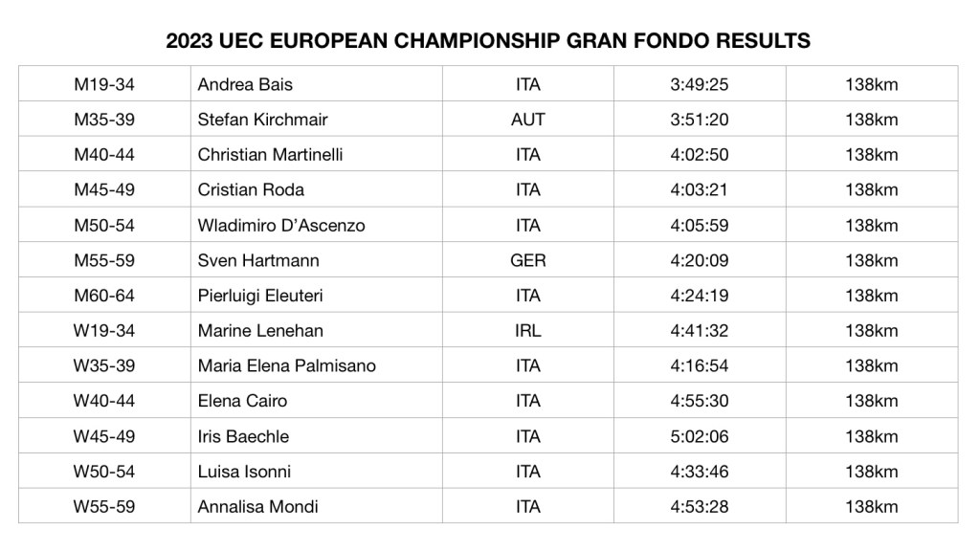Click the name Maria Elena Palmisano
Image resolution: width=980 pixels, height=551 pixels.
(287, 365)
